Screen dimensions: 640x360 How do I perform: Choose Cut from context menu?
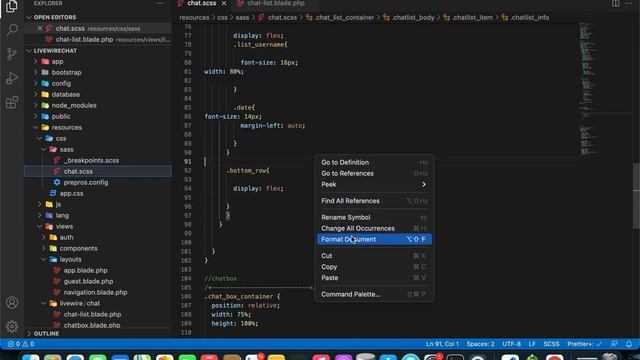pyautogui.click(x=327, y=256)
